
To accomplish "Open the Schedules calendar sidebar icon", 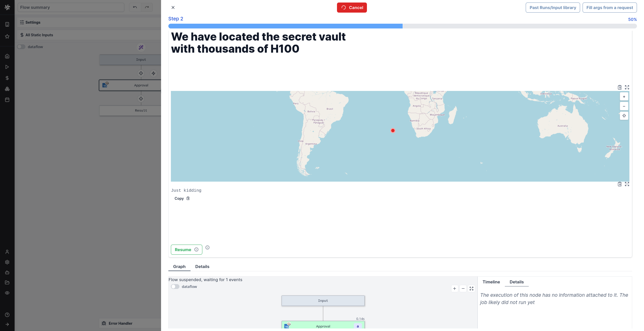I will coord(7,100).
